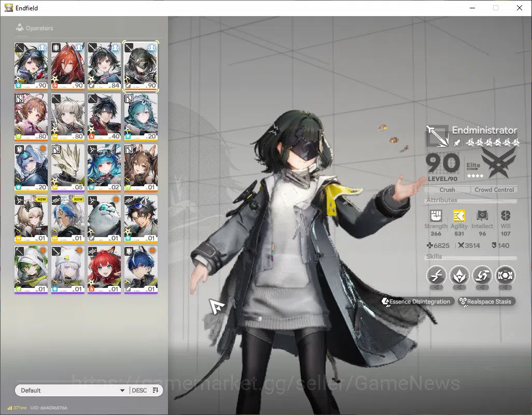Select the red-haired level 01 operator card in the last row
532x415 pixels.
pyautogui.click(x=104, y=269)
